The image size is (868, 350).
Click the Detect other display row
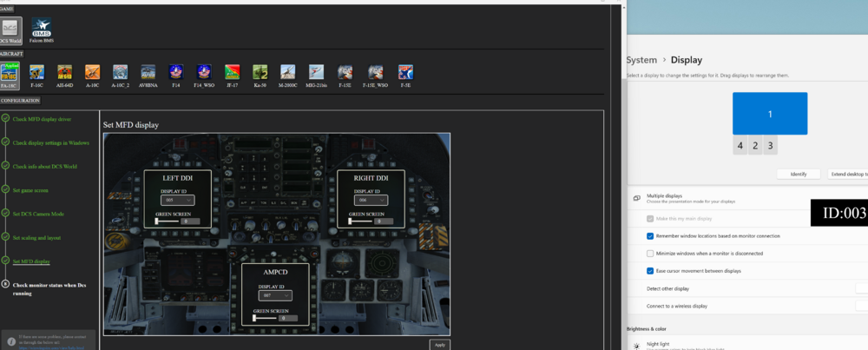747,288
